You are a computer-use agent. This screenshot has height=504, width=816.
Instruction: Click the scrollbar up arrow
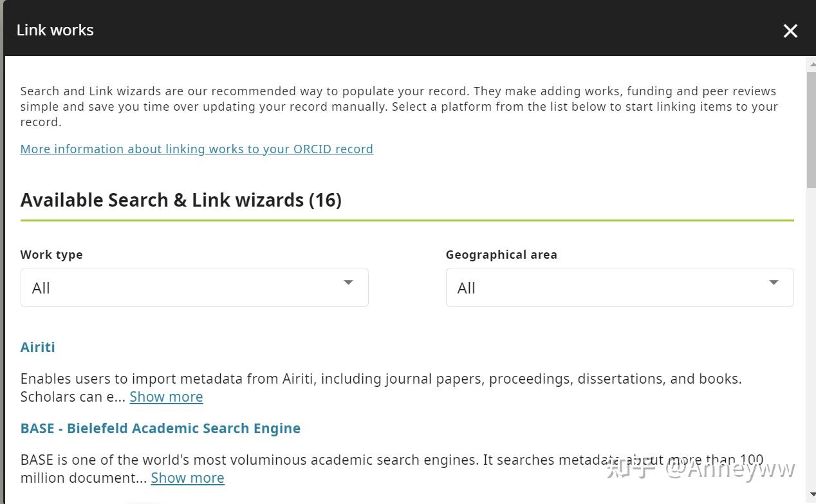click(811, 63)
